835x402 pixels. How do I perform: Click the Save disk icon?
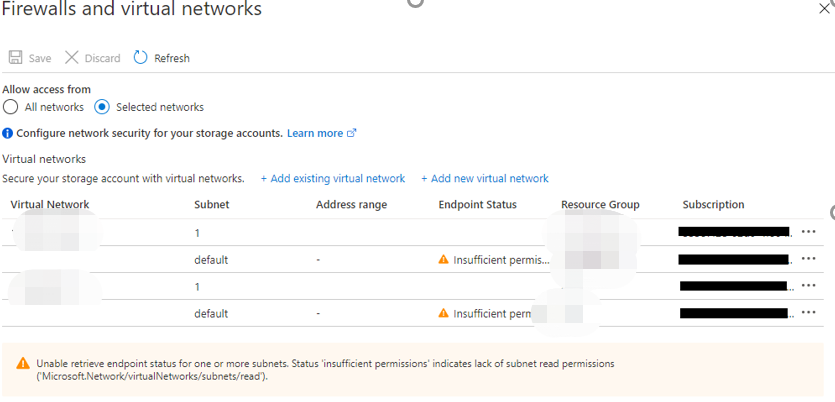[x=16, y=58]
